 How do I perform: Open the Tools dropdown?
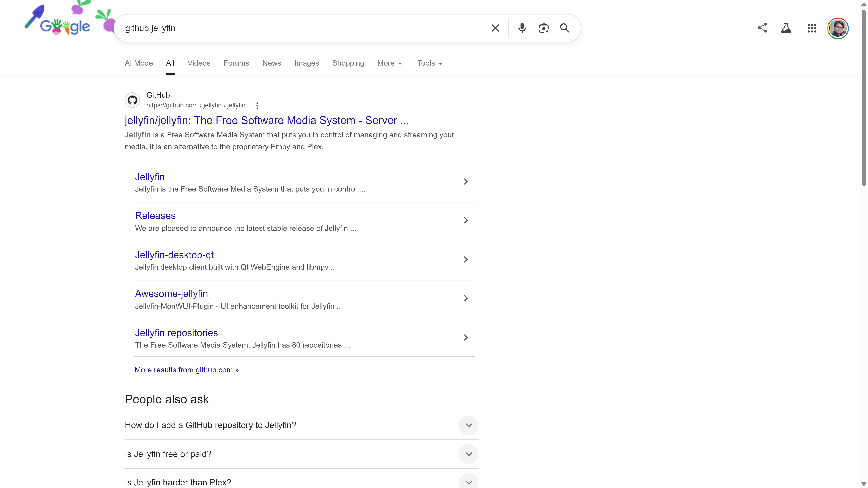[430, 63]
